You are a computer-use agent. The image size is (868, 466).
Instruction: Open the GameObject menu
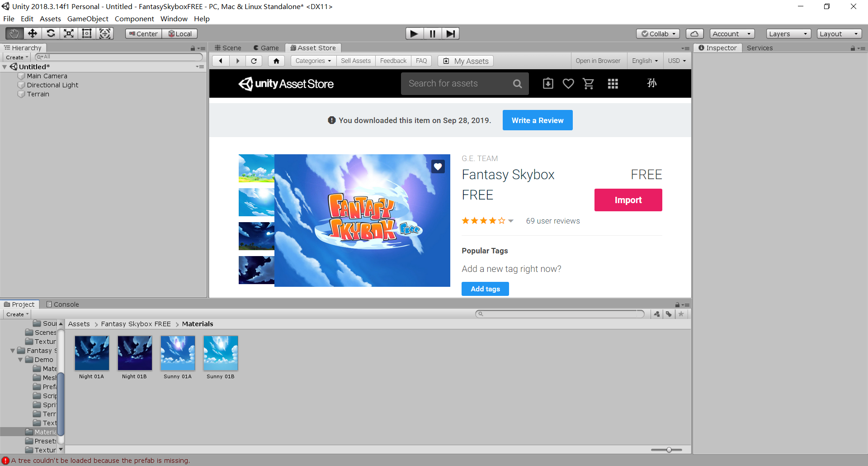[x=88, y=19]
